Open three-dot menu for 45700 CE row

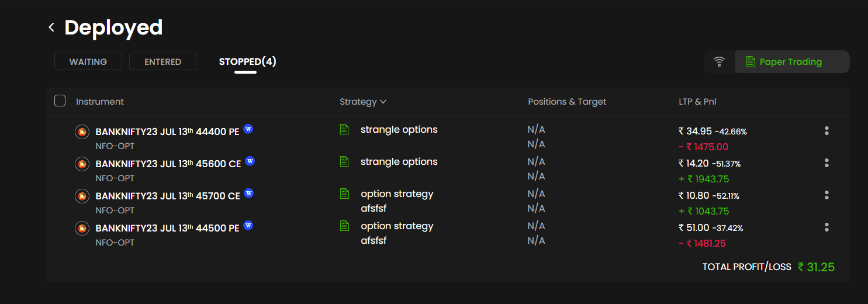click(x=826, y=195)
